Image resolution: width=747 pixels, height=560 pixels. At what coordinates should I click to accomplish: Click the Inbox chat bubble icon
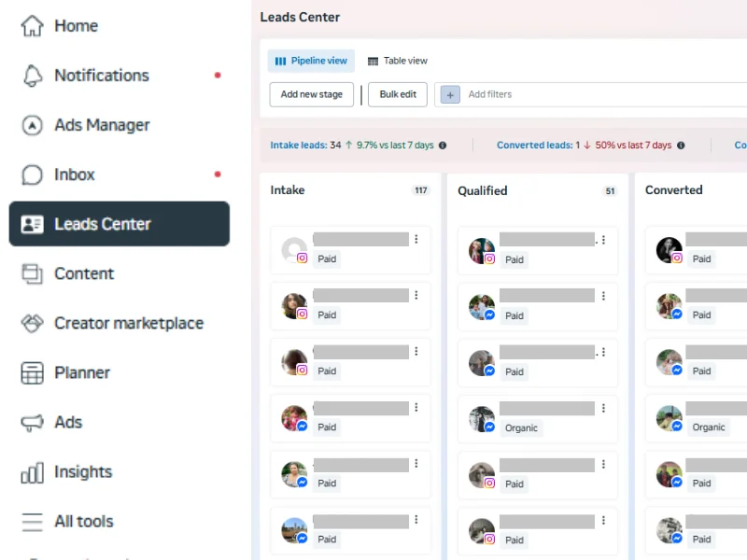tap(32, 175)
